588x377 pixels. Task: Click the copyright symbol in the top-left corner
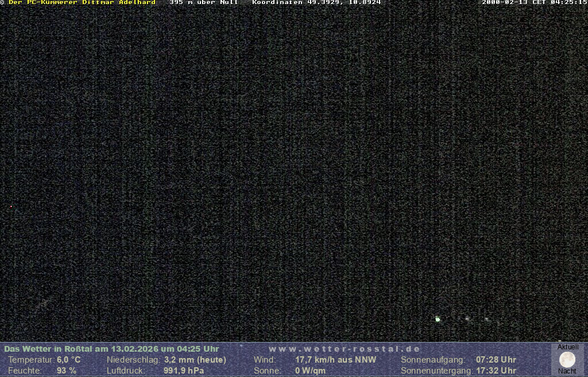2,3
